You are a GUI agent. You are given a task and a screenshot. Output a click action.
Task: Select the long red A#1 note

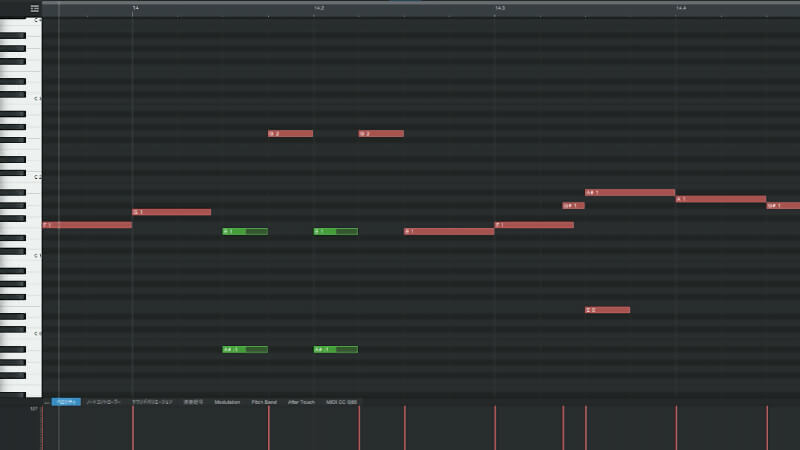coord(630,192)
